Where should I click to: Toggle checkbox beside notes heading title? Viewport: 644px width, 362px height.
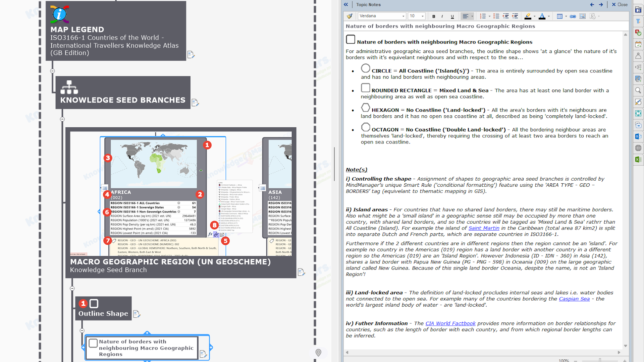coord(351,40)
